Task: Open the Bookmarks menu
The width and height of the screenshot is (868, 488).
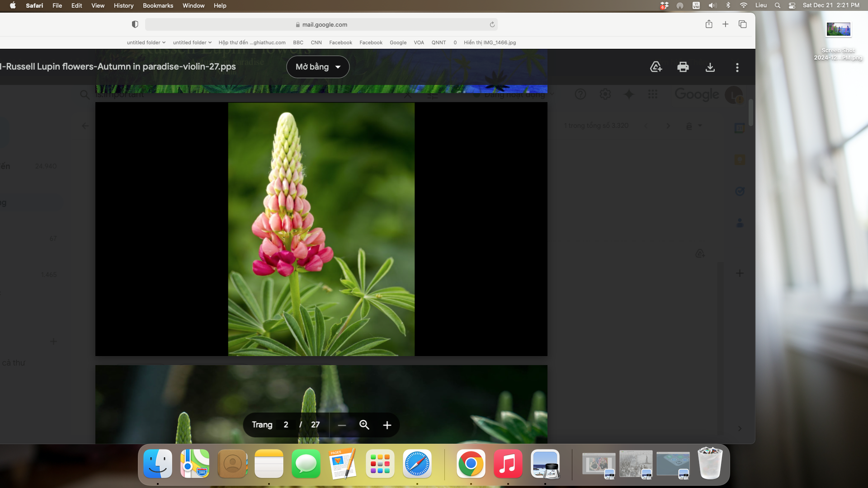Action: click(x=158, y=5)
